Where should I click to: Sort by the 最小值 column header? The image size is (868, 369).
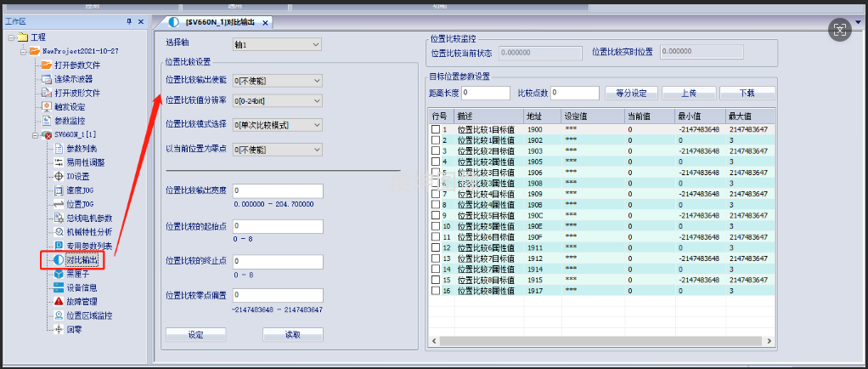[701, 116]
